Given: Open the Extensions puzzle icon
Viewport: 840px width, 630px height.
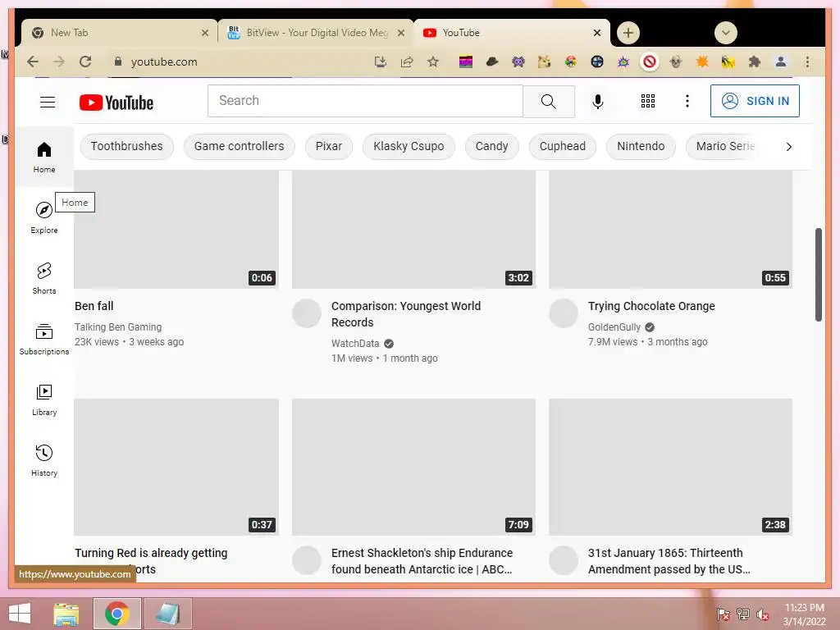Looking at the screenshot, I should click(x=755, y=62).
